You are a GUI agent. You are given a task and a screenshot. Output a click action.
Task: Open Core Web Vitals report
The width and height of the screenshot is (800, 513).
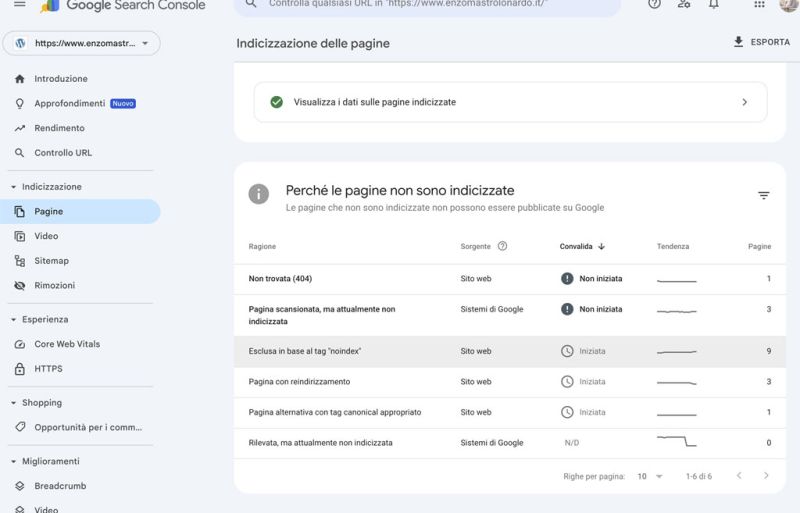(x=67, y=344)
